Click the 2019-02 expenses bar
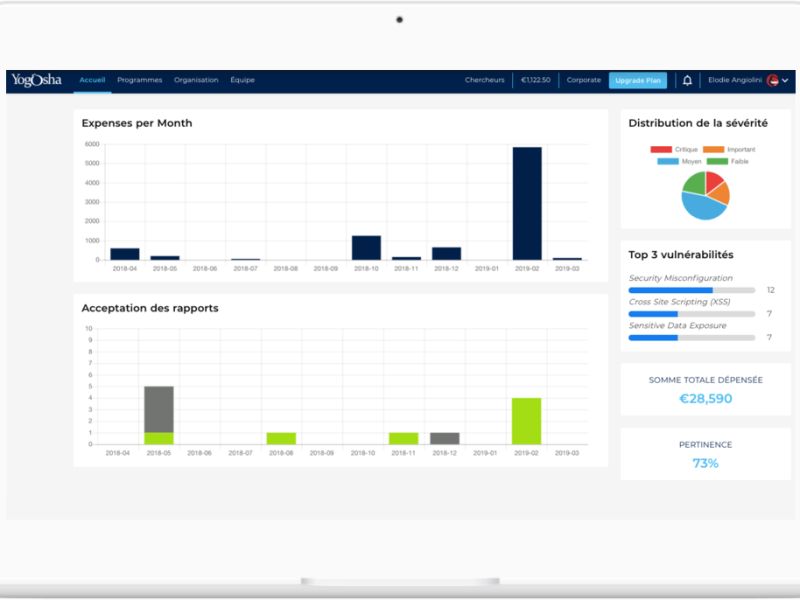This screenshot has width=800, height=600. pyautogui.click(x=527, y=204)
